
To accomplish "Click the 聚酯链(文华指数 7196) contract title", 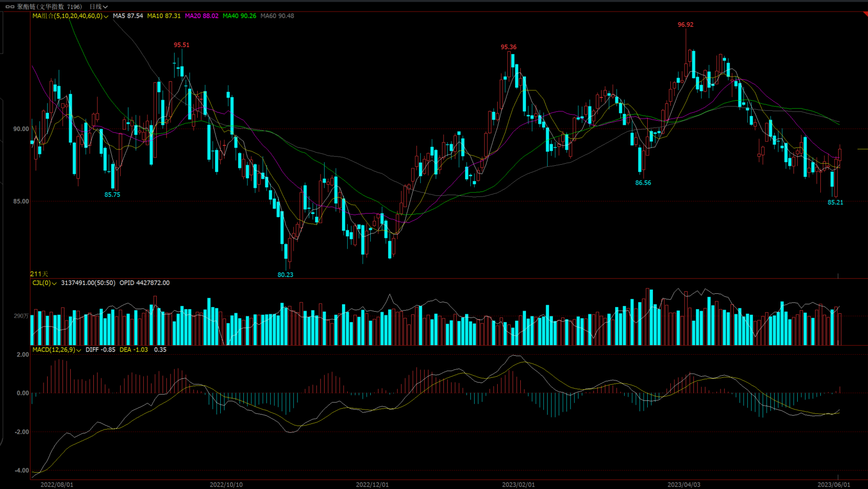I will click(49, 7).
